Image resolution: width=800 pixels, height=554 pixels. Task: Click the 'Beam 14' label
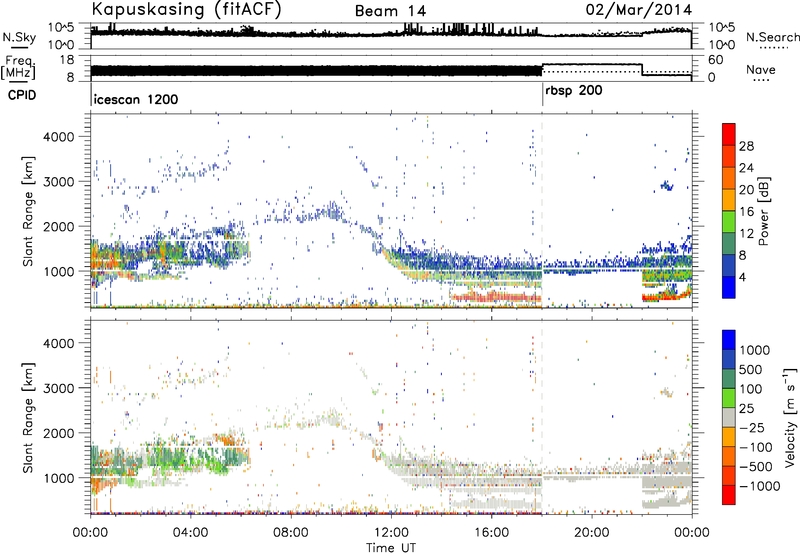point(390,11)
